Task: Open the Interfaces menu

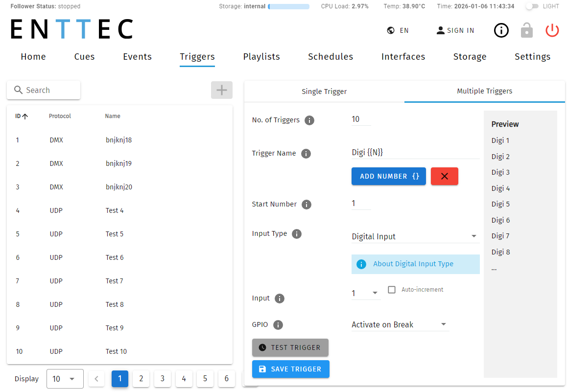Action: click(403, 57)
